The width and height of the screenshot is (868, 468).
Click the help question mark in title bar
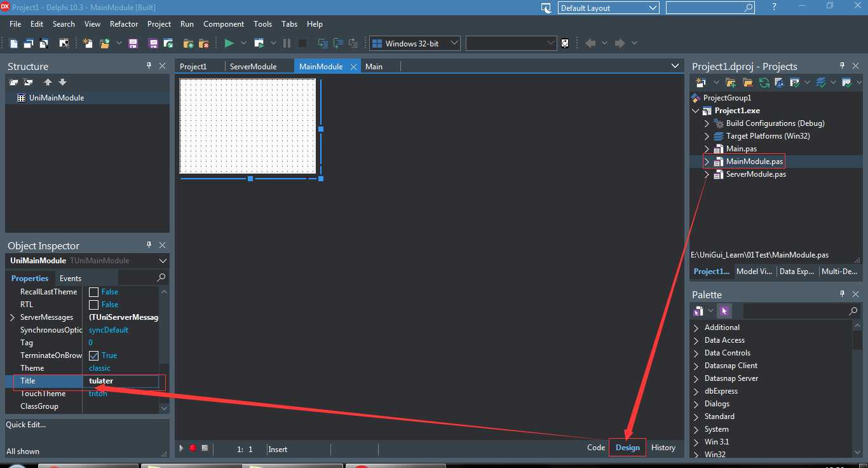(774, 7)
